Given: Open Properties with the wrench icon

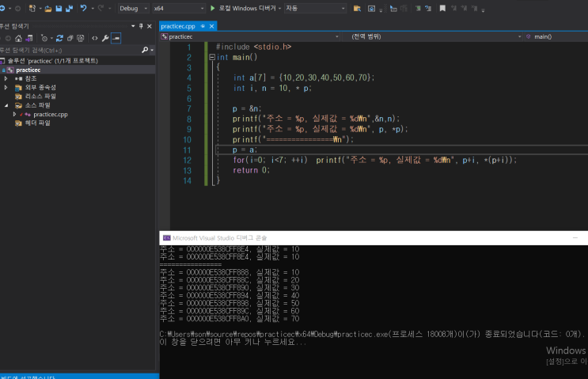Looking at the screenshot, I should (105, 38).
